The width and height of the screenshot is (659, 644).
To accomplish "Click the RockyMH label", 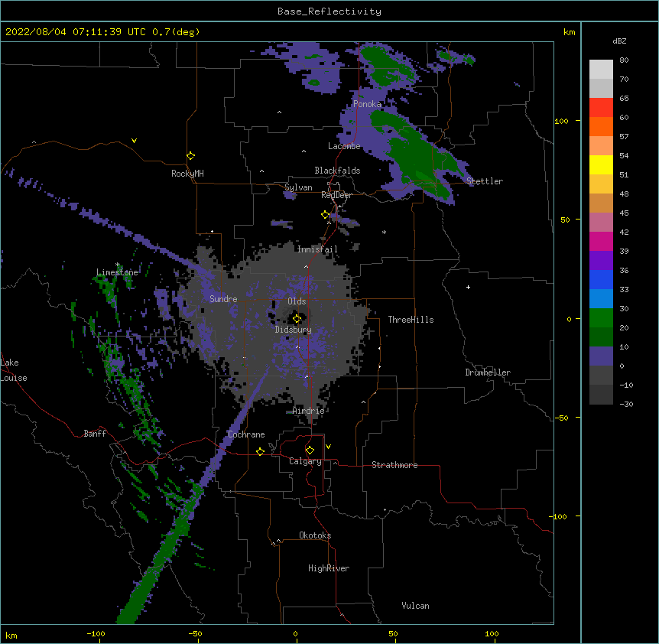I will (187, 174).
